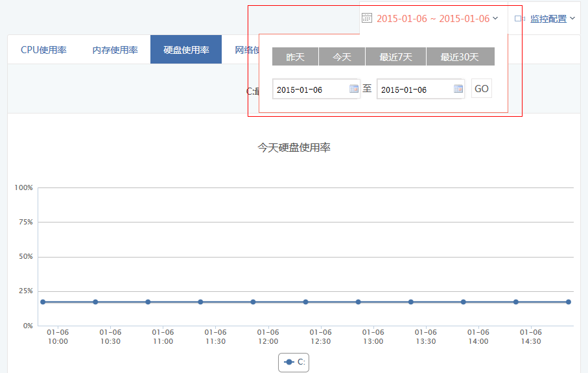The image size is (588, 373).
Task: Open start date calendar picker icon
Action: pyautogui.click(x=353, y=89)
